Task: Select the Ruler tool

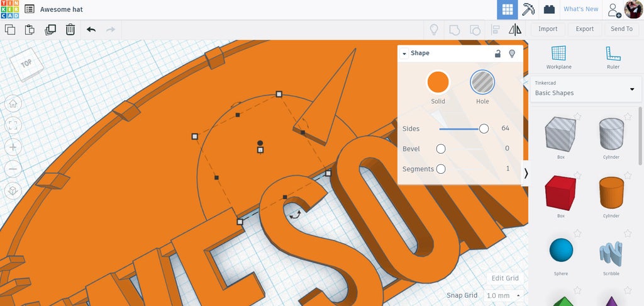Action: point(613,57)
